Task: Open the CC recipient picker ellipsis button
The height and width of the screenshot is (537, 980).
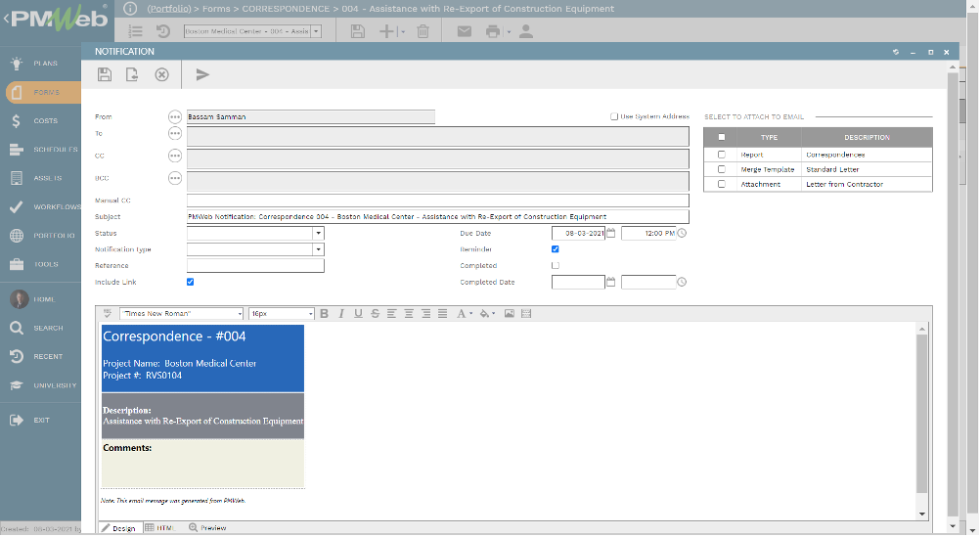Action: pos(175,156)
